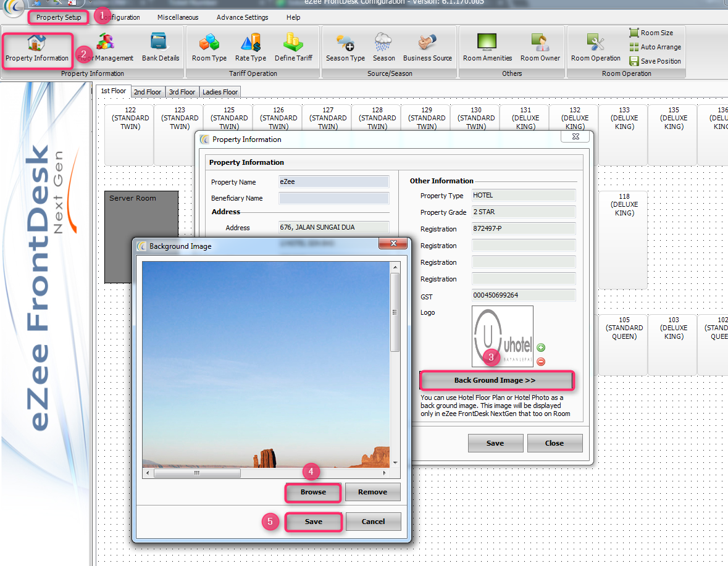Click Room Size tool
Viewport: 728px width, 566px height.
[x=651, y=33]
